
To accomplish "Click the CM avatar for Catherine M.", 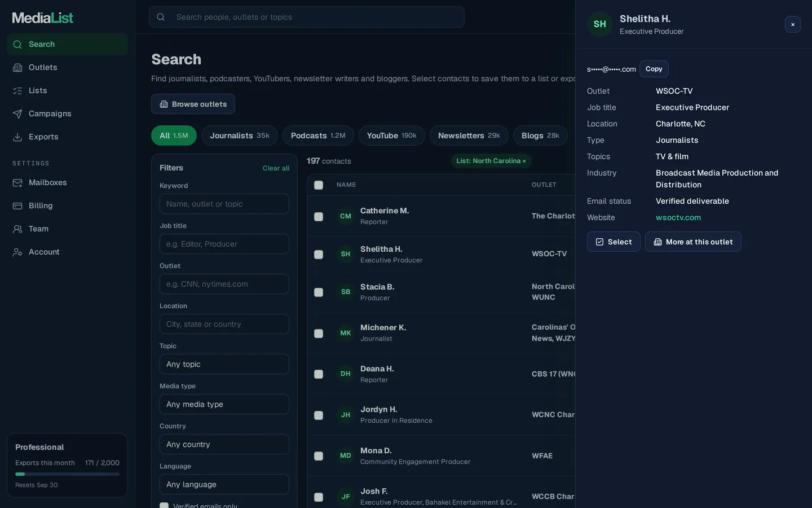I will (x=346, y=216).
